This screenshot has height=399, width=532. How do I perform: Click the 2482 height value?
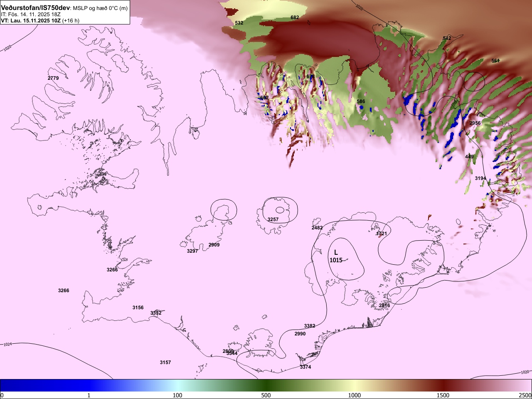pyautogui.click(x=317, y=228)
